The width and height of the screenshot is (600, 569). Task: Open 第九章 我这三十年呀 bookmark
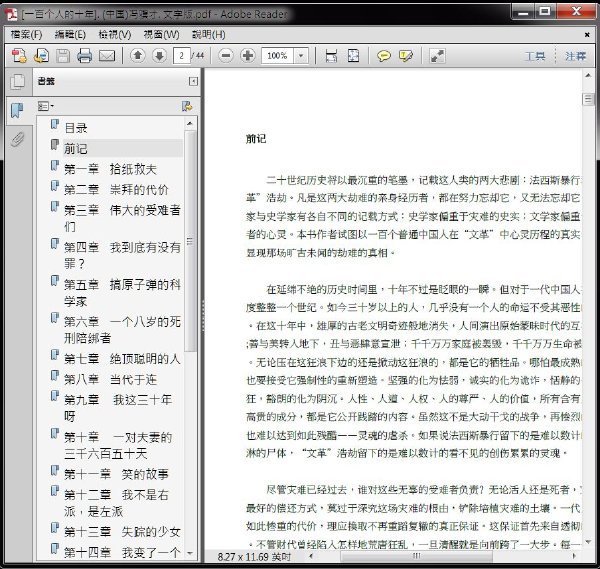click(x=118, y=408)
